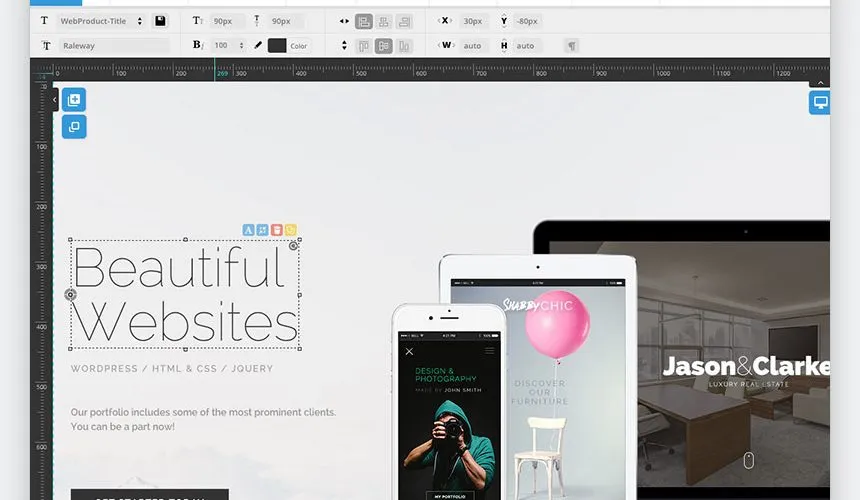This screenshot has height=500, width=860.
Task: Align layer vertically to the middle
Action: click(x=384, y=46)
